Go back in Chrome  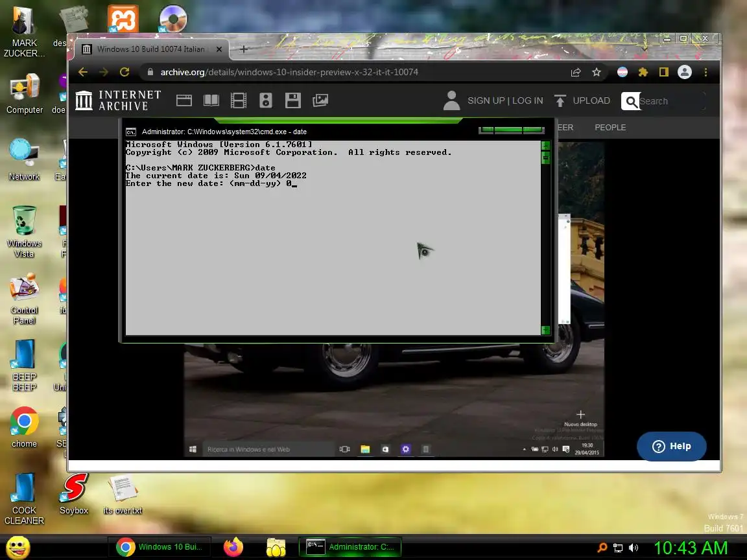pos(83,72)
